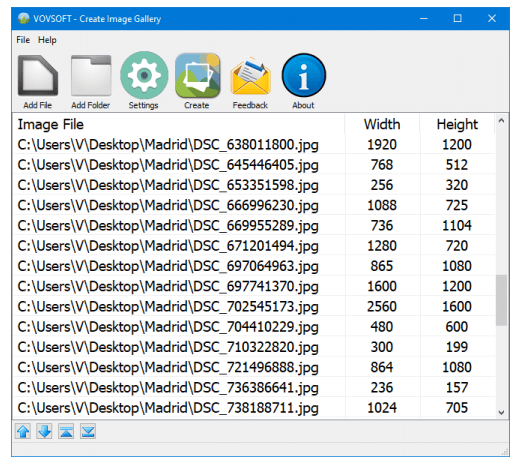Click the Add Folder toolbar icon
The width and height of the screenshot is (519, 466).
click(91, 76)
